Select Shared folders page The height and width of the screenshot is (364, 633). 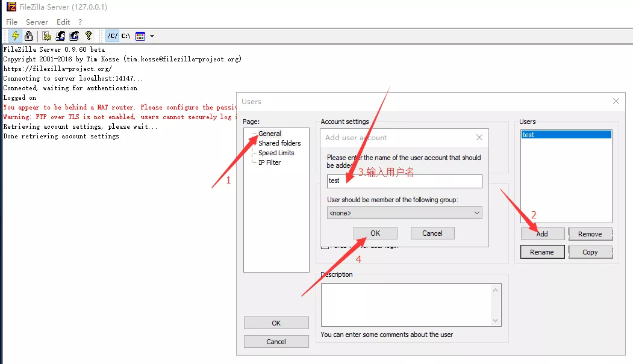pyautogui.click(x=279, y=143)
